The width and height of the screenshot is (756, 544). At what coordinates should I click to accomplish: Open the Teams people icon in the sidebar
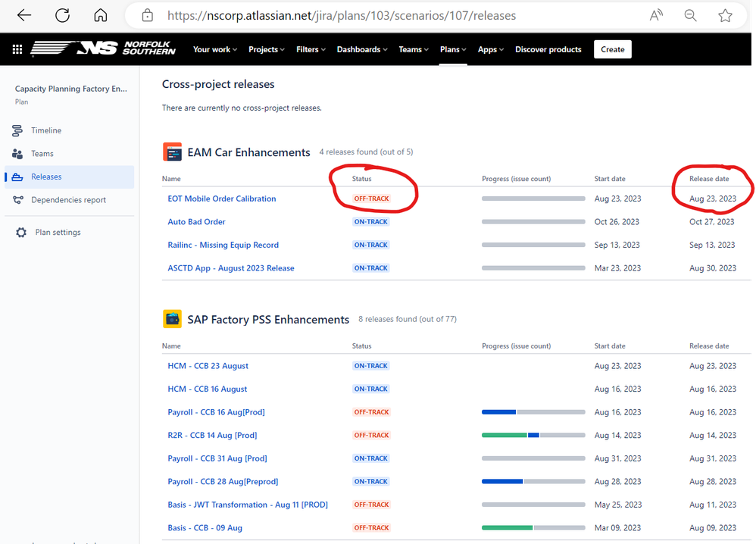click(17, 153)
